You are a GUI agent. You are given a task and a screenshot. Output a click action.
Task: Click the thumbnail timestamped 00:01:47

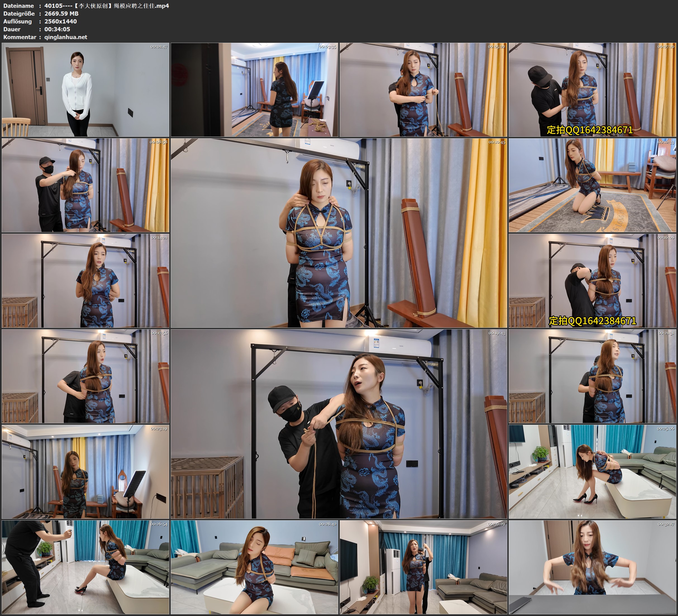point(85,89)
